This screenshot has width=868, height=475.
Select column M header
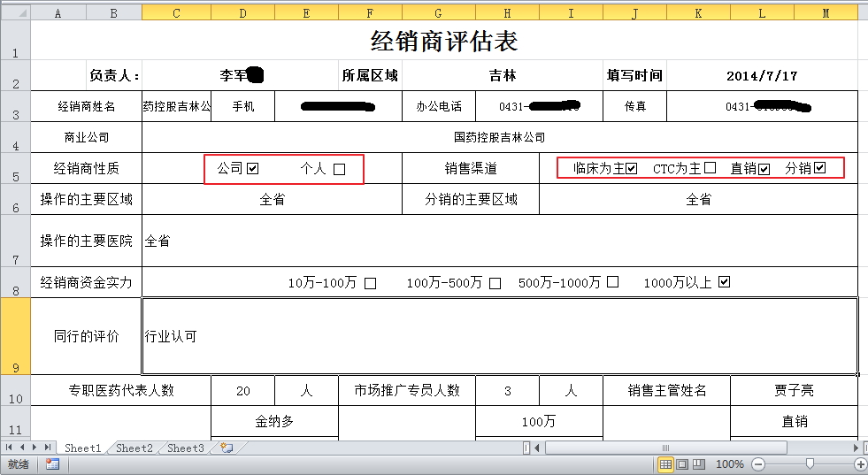pos(826,12)
